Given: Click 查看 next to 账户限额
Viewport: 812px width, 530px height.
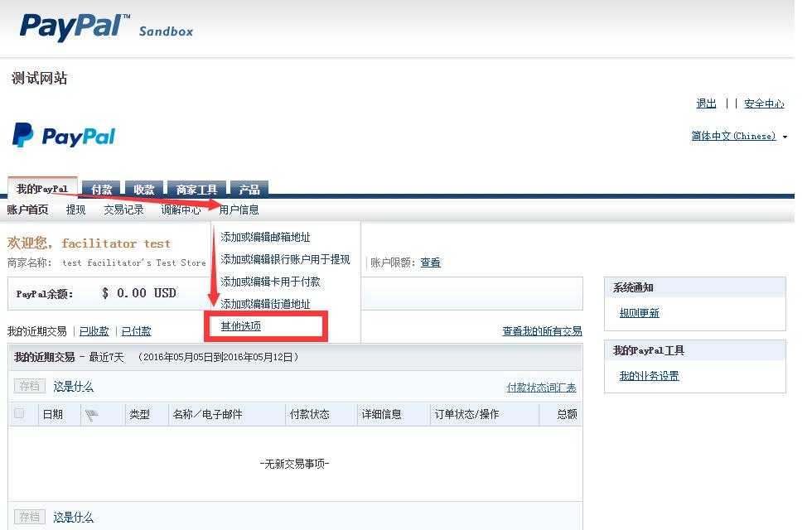Looking at the screenshot, I should (430, 263).
